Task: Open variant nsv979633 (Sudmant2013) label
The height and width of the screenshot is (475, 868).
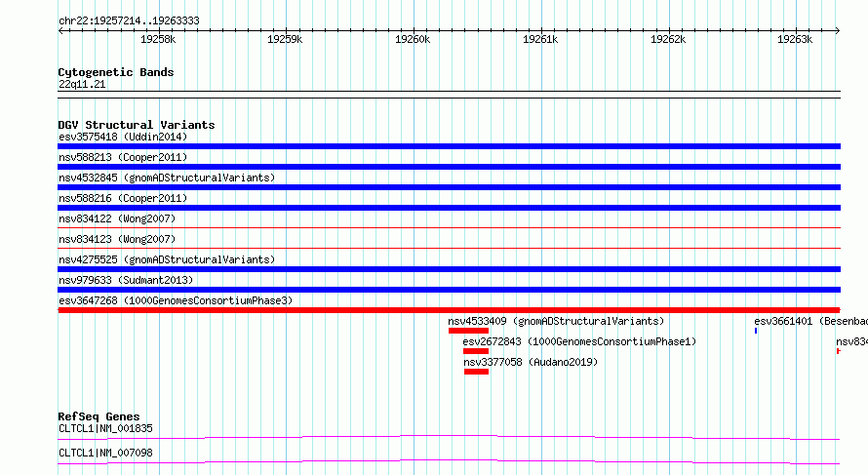Action: tap(126, 280)
